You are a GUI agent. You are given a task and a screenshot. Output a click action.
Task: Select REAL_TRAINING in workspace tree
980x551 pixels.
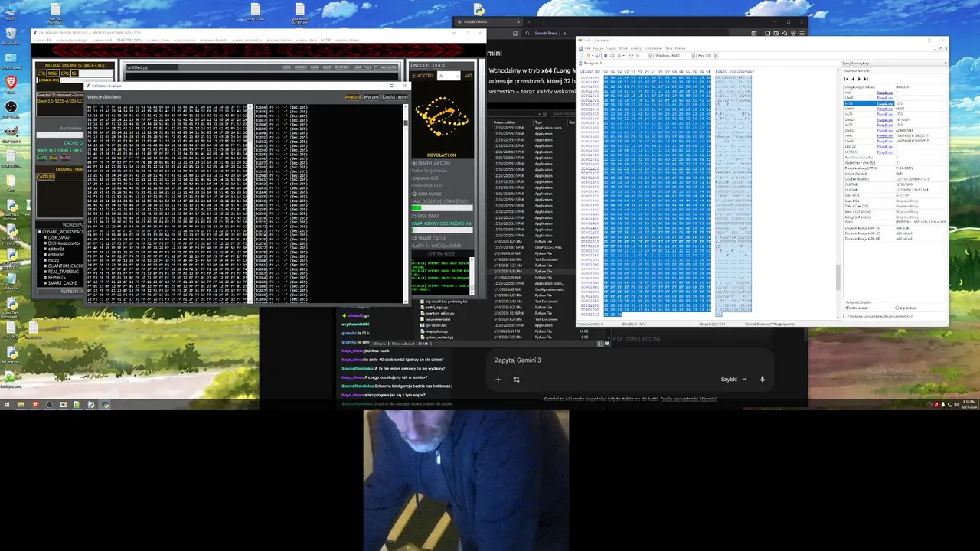63,272
